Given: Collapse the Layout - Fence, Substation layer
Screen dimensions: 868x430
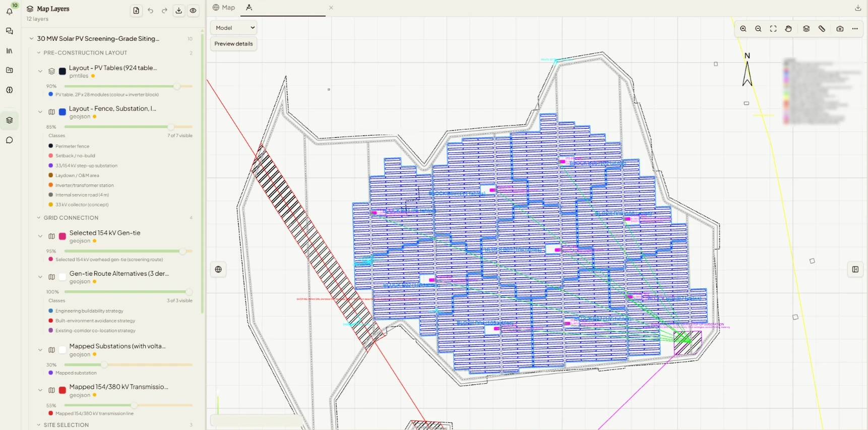Looking at the screenshot, I should [40, 112].
